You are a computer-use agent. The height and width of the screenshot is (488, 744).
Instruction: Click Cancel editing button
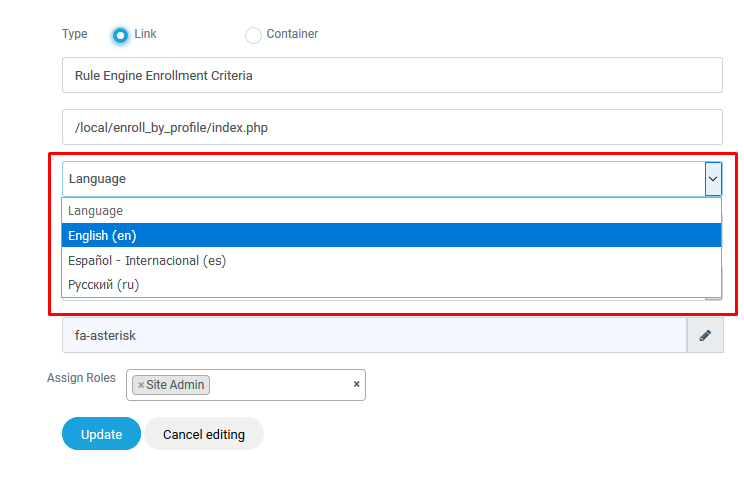click(x=203, y=434)
